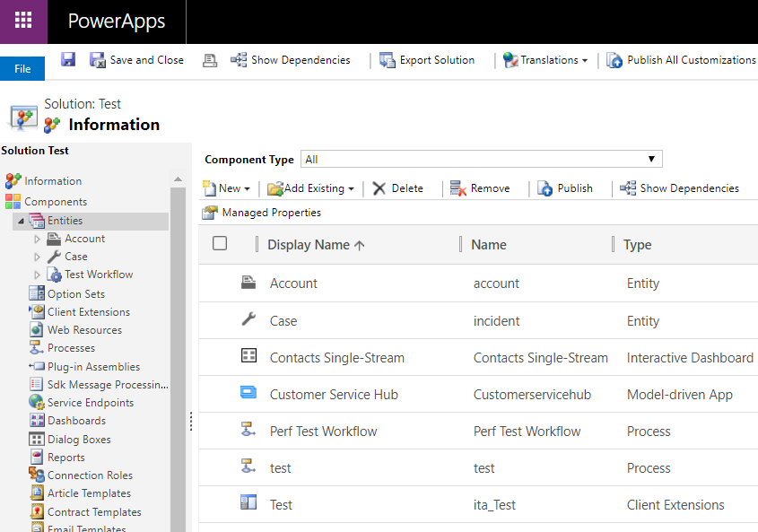Image resolution: width=758 pixels, height=532 pixels.
Task: Select the Case row in the grid
Action: coord(478,320)
